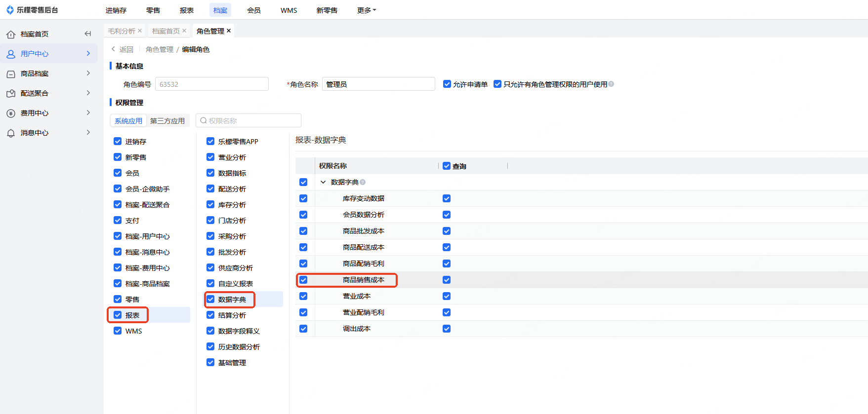Viewport: 868px width, 414px height.
Task: Switch to the 第三方应用 tab
Action: pos(167,121)
